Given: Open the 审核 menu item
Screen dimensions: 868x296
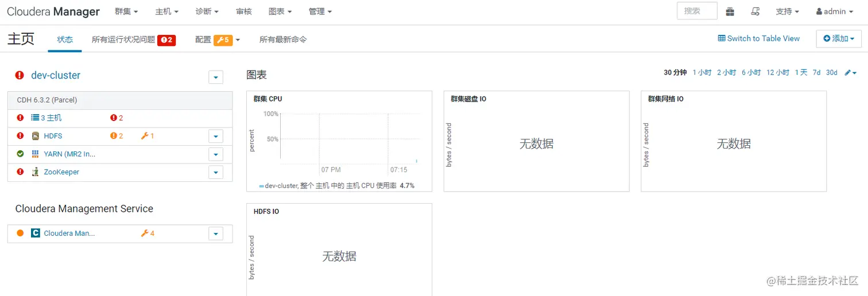Looking at the screenshot, I should pos(243,11).
